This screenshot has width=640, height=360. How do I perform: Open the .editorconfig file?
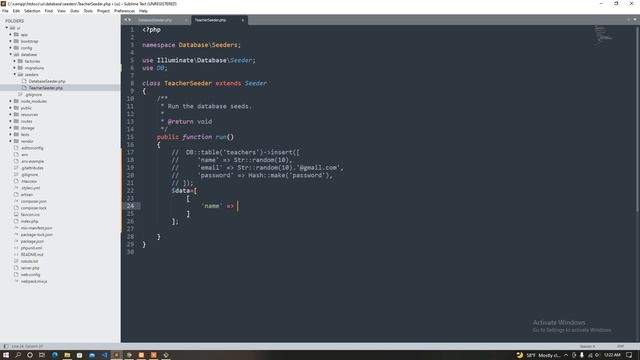coord(32,148)
